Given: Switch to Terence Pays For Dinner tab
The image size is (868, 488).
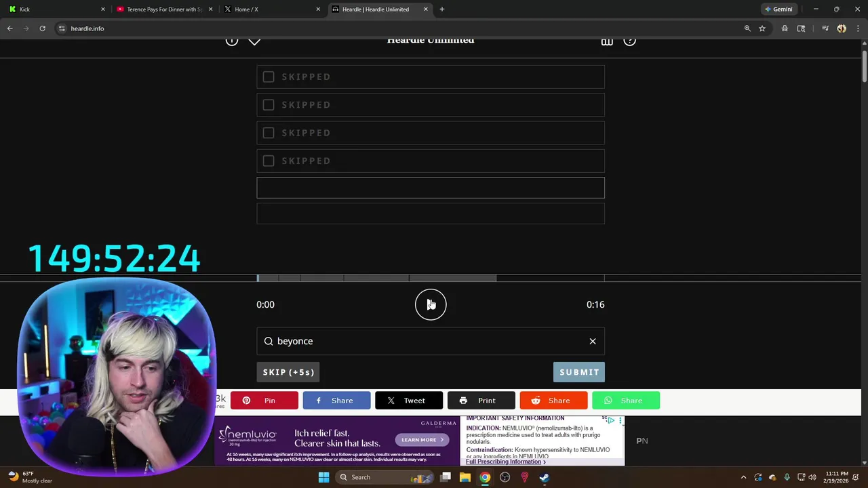Looking at the screenshot, I should pos(164,9).
